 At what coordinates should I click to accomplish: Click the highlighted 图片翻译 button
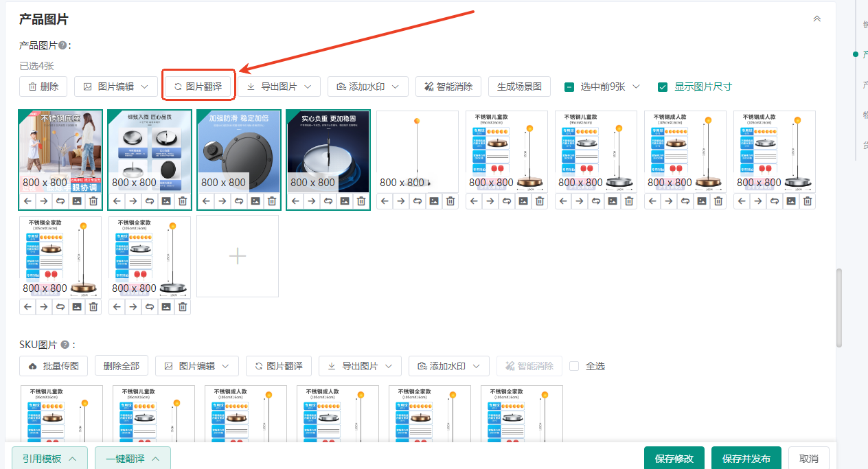pyautogui.click(x=198, y=87)
